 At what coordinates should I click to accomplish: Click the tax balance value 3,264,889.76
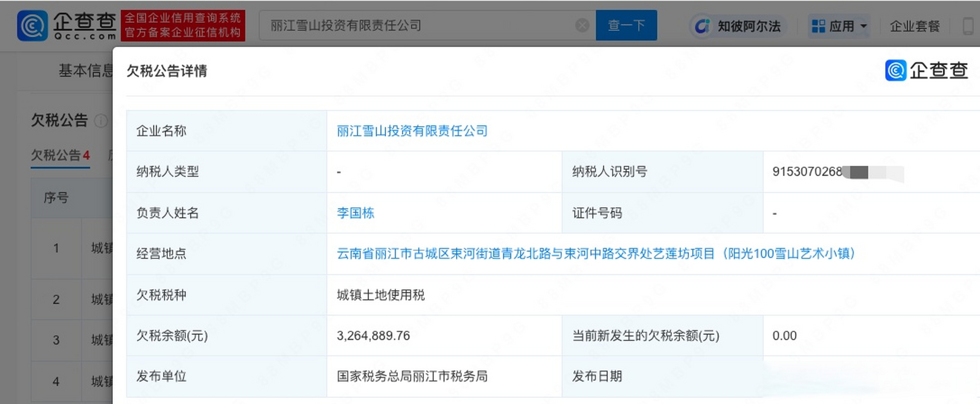[373, 336]
